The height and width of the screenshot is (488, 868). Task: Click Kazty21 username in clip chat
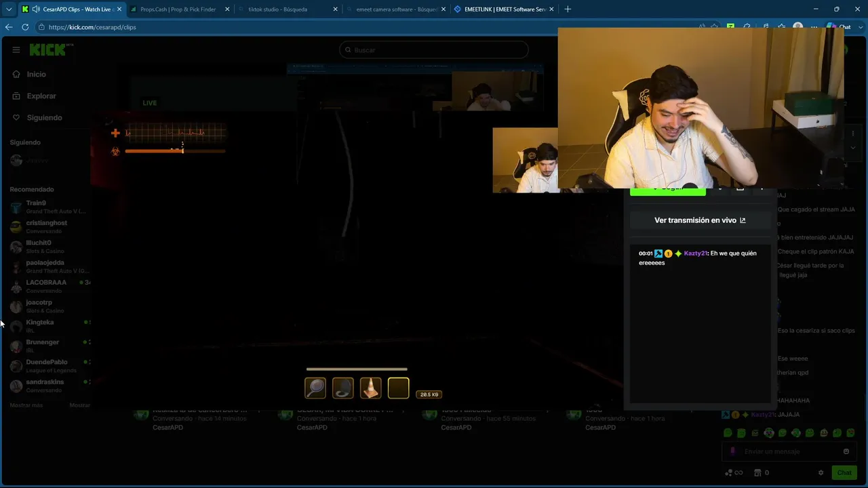pos(695,253)
